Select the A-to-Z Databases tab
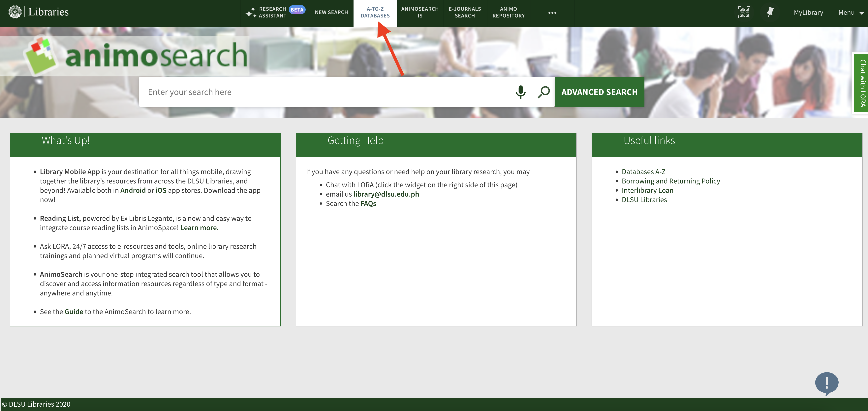Screen dimensions: 868x411 click(x=375, y=13)
